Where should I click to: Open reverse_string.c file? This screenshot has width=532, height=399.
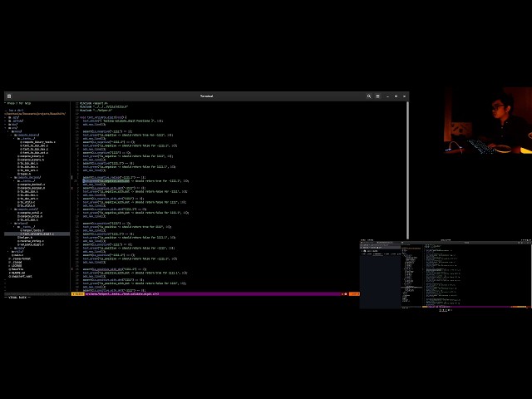point(31,241)
